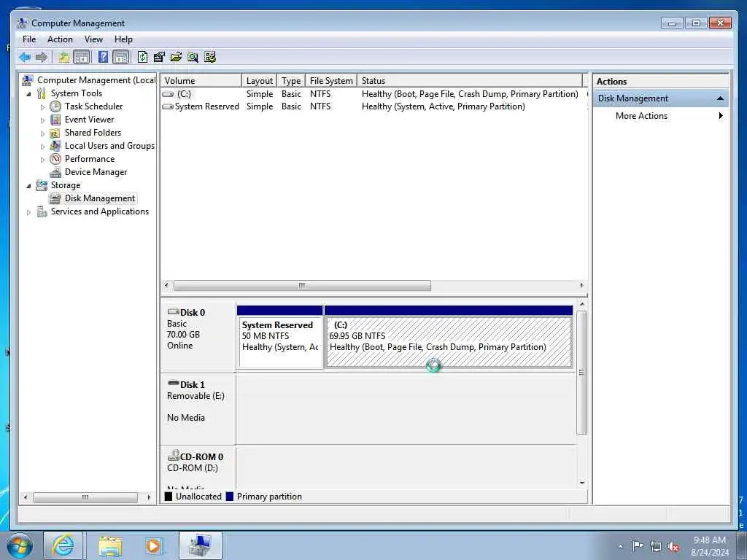
Task: Click the Action Center flag tray icon
Action: (x=638, y=546)
